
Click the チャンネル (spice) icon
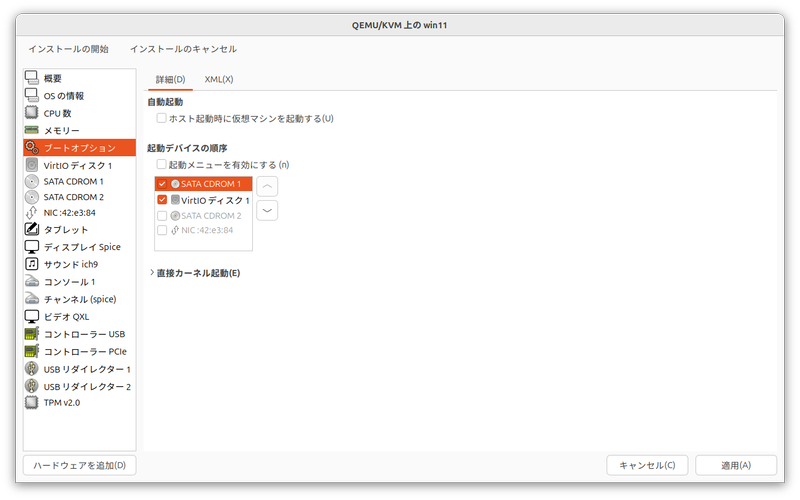click(32, 298)
